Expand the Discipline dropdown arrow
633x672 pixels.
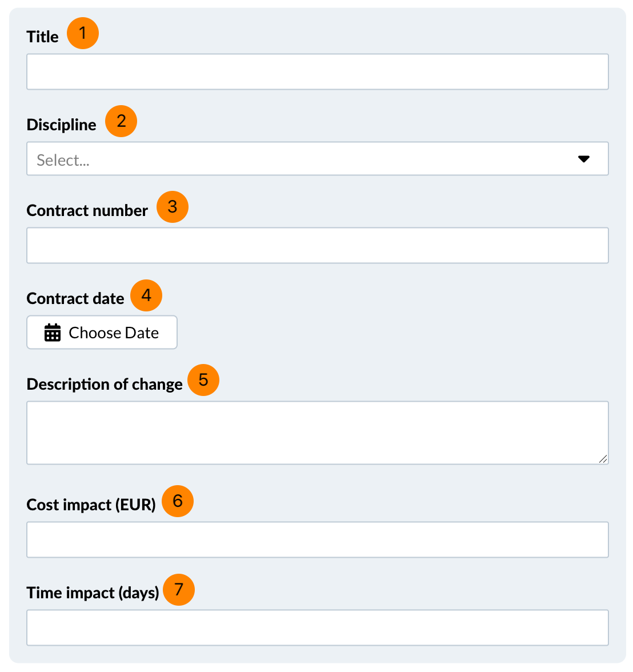pos(583,159)
